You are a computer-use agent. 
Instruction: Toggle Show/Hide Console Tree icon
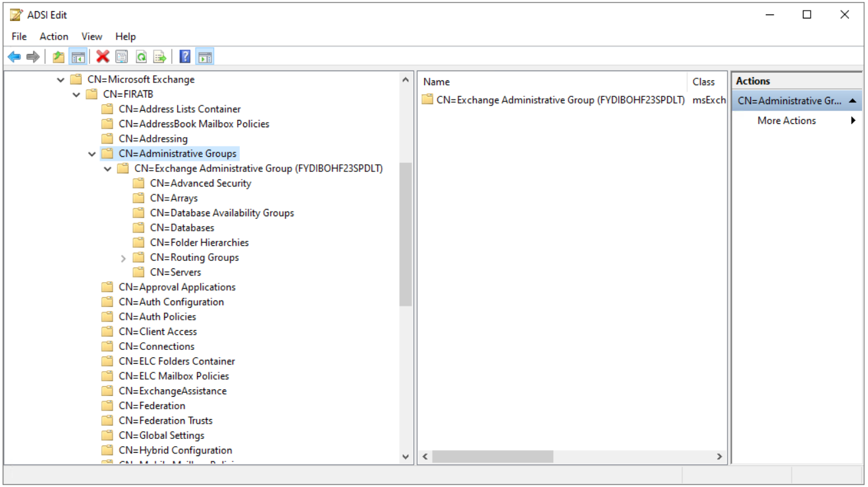click(x=78, y=57)
